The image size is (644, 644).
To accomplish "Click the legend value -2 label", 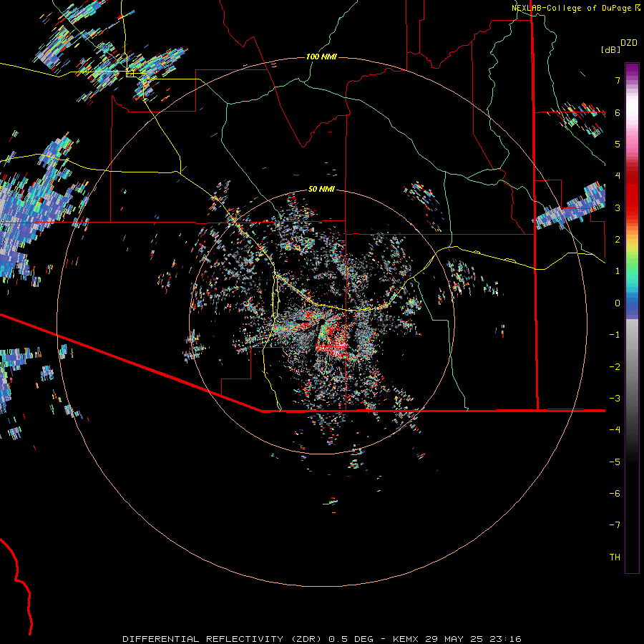I will pyautogui.click(x=615, y=367).
